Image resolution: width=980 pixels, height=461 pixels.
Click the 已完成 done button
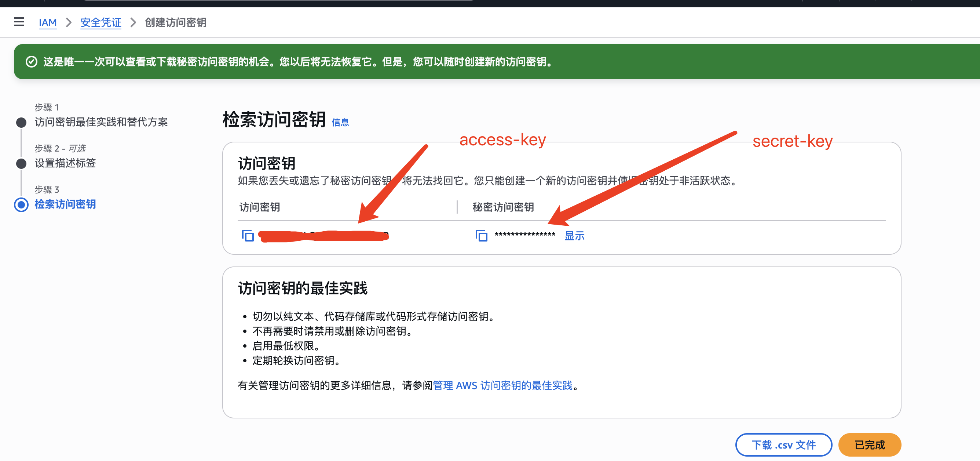coord(869,444)
